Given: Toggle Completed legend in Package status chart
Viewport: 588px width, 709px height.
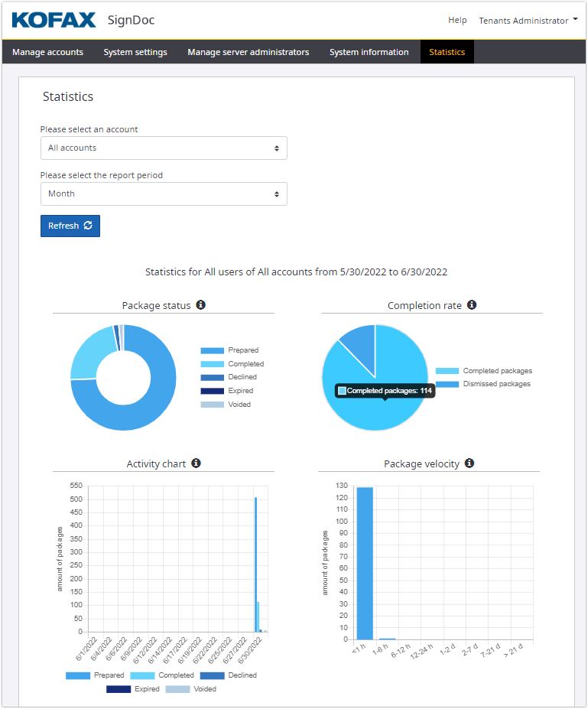Looking at the screenshot, I should coord(232,364).
